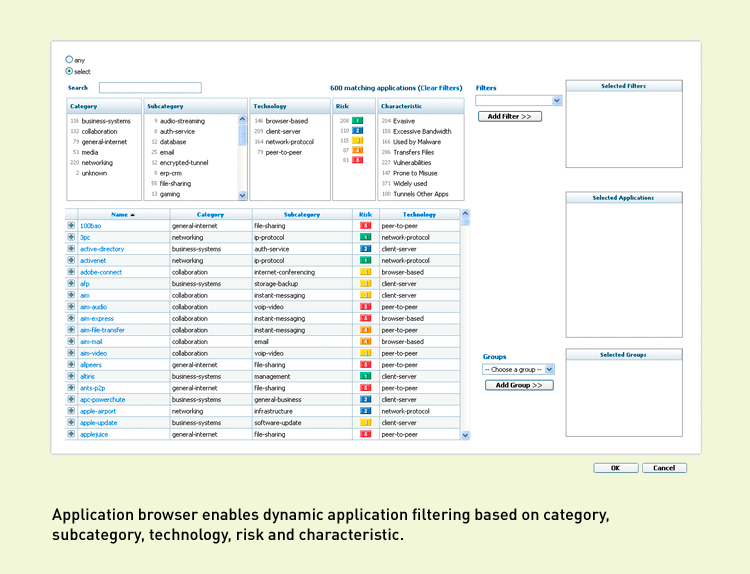This screenshot has width=750, height=574.
Task: Filter by collaboration category
Action: (99, 132)
